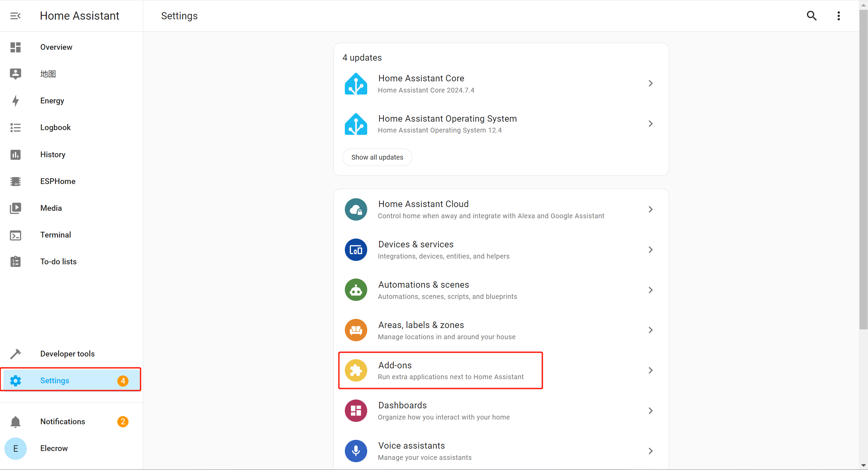
Task: Collapse the sidebar with the hamburger icon
Action: click(x=15, y=16)
